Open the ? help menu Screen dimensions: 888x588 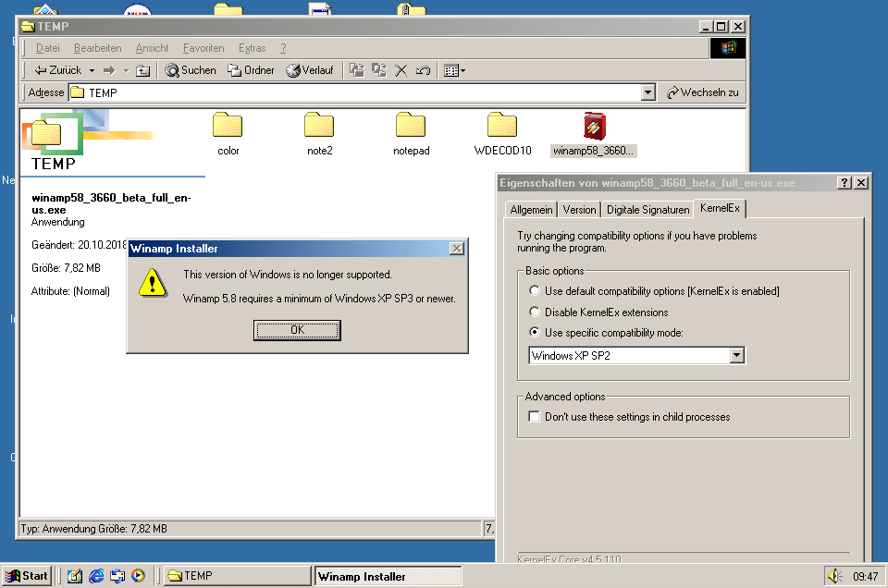click(x=283, y=48)
